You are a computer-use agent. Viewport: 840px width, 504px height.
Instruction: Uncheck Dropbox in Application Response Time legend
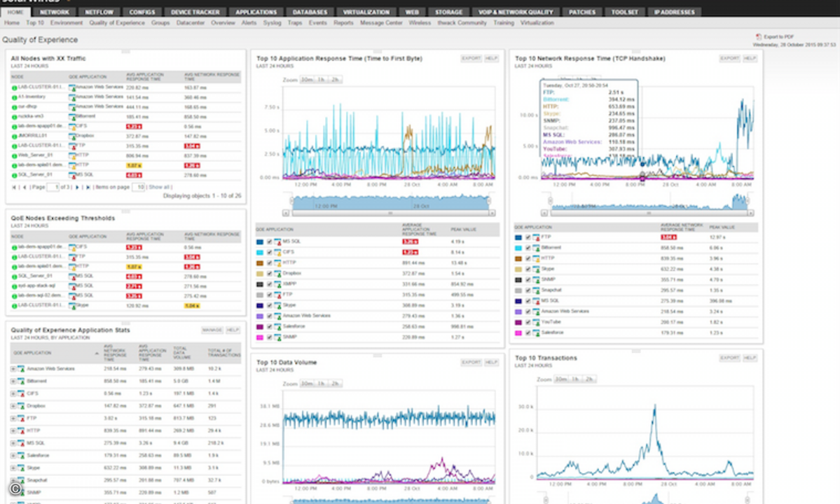click(270, 274)
